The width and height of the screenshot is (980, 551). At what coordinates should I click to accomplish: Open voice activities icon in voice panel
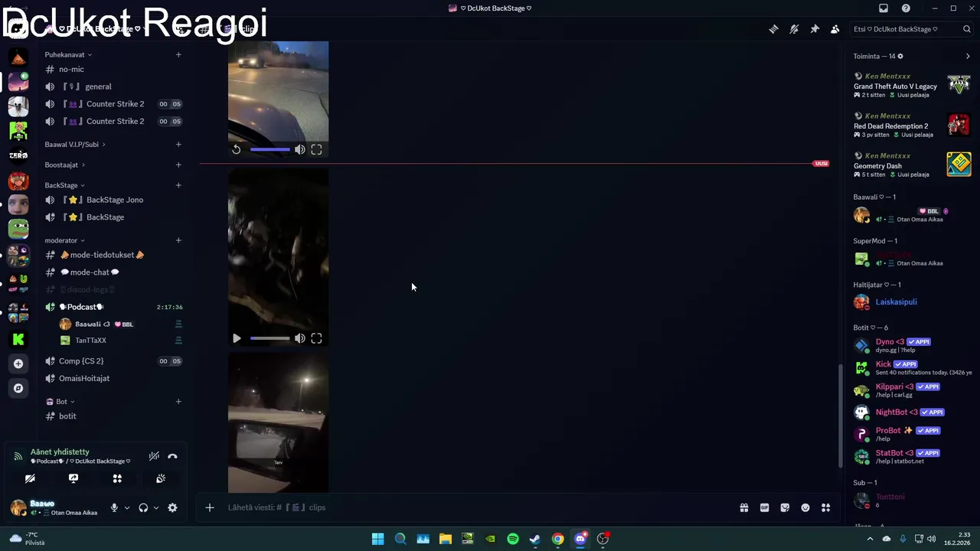[x=117, y=478]
